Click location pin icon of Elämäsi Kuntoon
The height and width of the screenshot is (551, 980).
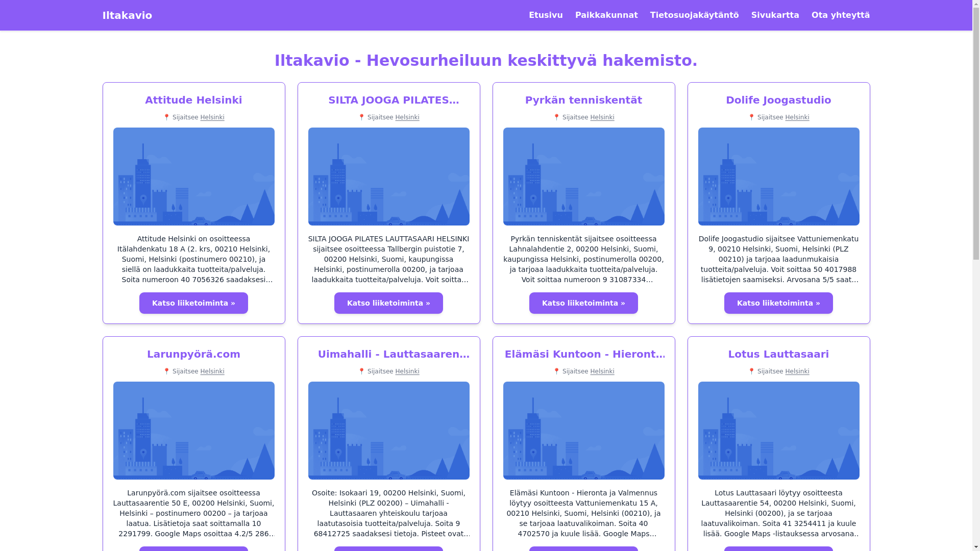pyautogui.click(x=556, y=371)
